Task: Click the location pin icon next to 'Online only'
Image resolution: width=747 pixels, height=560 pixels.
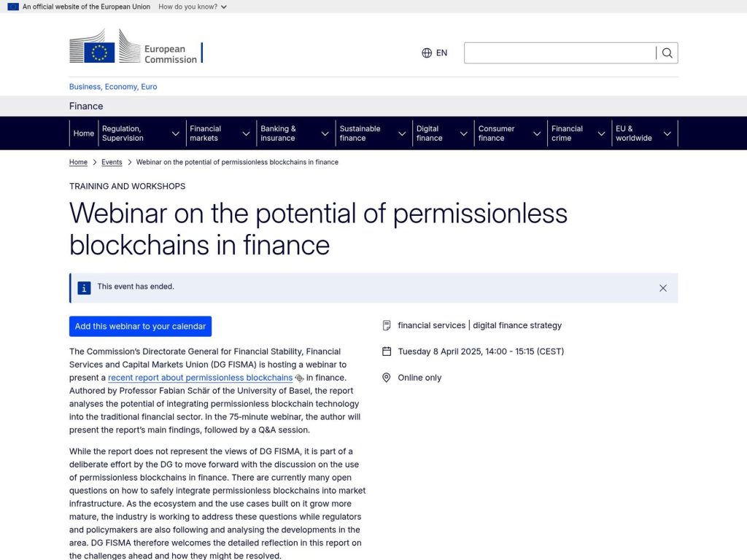Action: pos(387,377)
